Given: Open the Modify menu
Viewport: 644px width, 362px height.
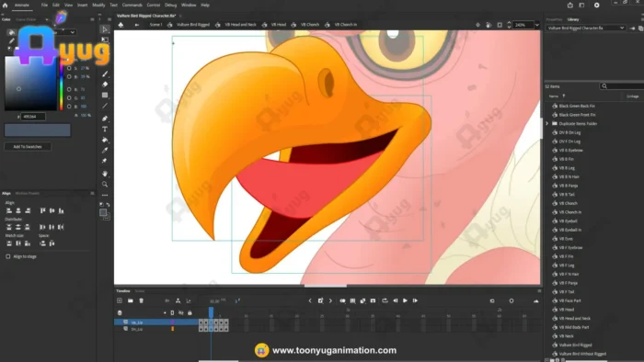Looking at the screenshot, I should (x=98, y=6).
